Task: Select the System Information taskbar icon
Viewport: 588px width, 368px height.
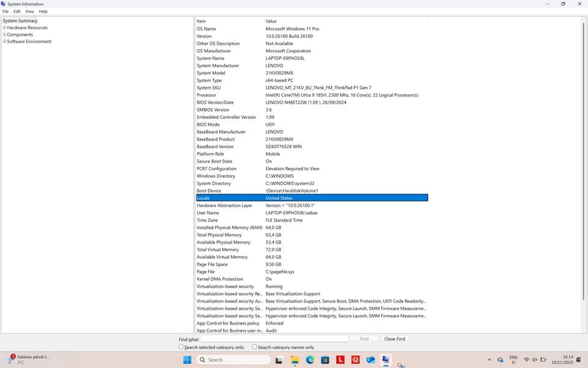Action: pyautogui.click(x=385, y=360)
